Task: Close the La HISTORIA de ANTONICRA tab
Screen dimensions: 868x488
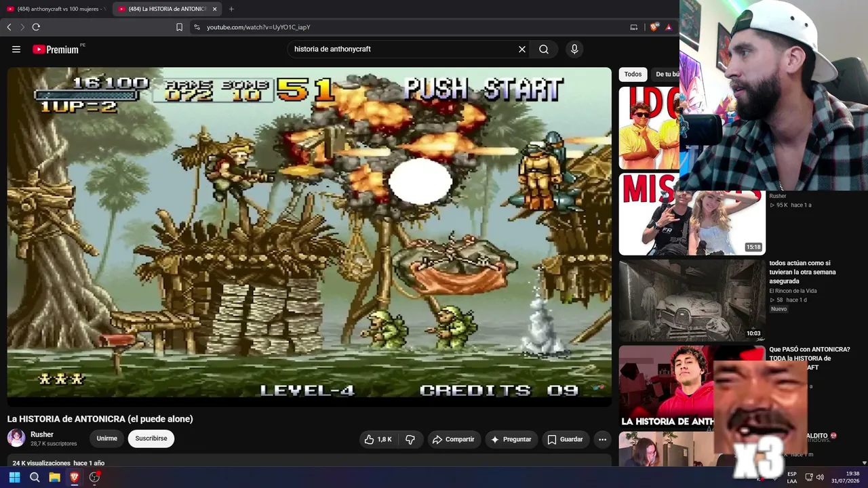Action: coord(214,9)
